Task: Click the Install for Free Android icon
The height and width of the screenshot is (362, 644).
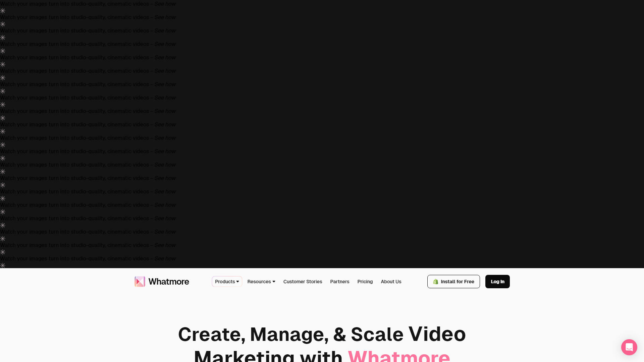Action: coord(436,282)
